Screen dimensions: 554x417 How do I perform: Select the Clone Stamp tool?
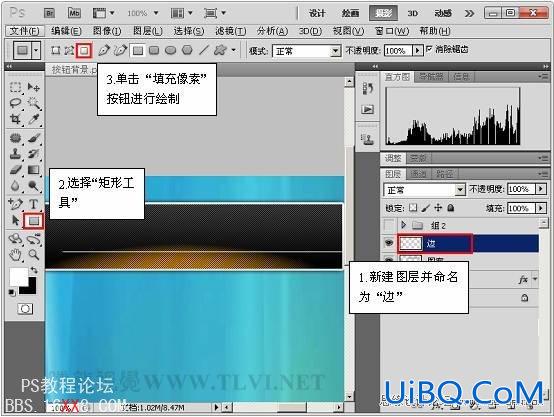coord(15,154)
